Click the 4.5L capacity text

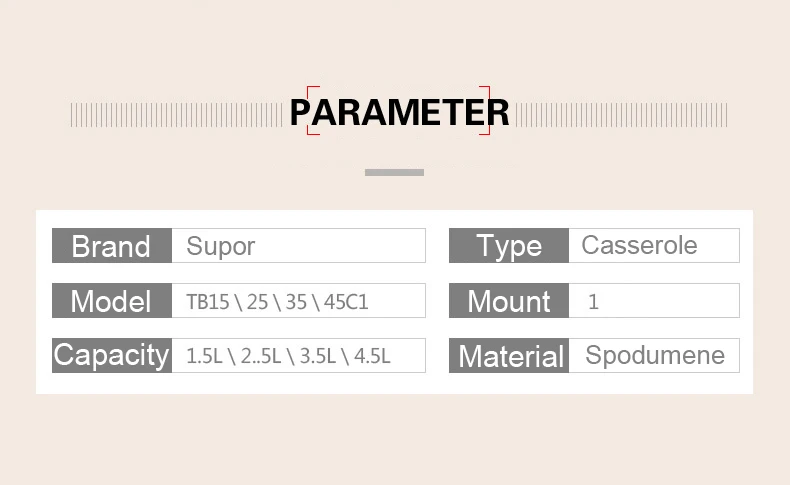[x=372, y=356]
